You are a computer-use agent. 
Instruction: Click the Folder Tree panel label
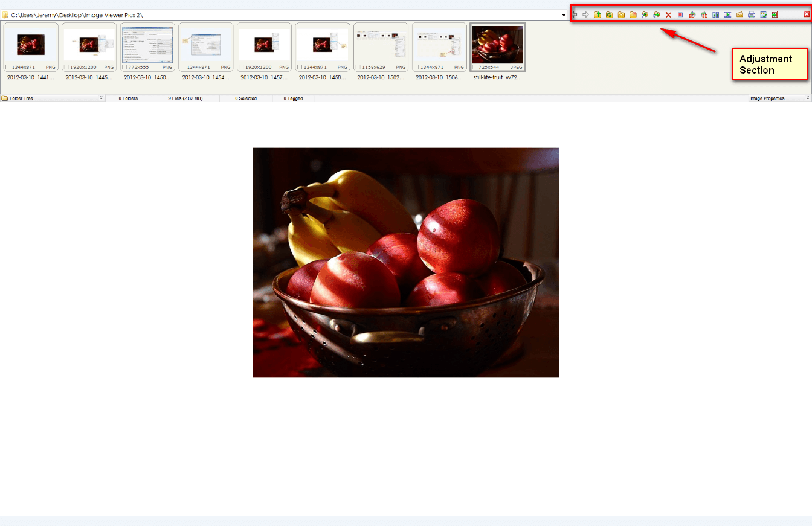pyautogui.click(x=21, y=98)
